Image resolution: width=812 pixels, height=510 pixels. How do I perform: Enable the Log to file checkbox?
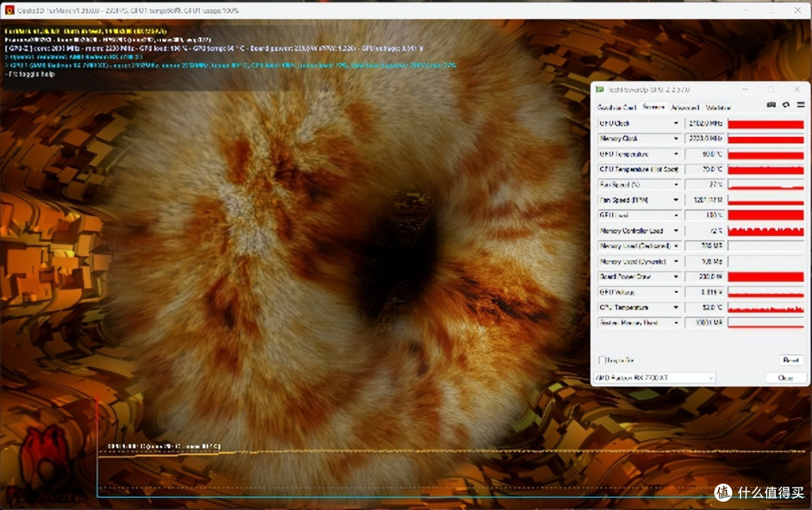tap(601, 360)
